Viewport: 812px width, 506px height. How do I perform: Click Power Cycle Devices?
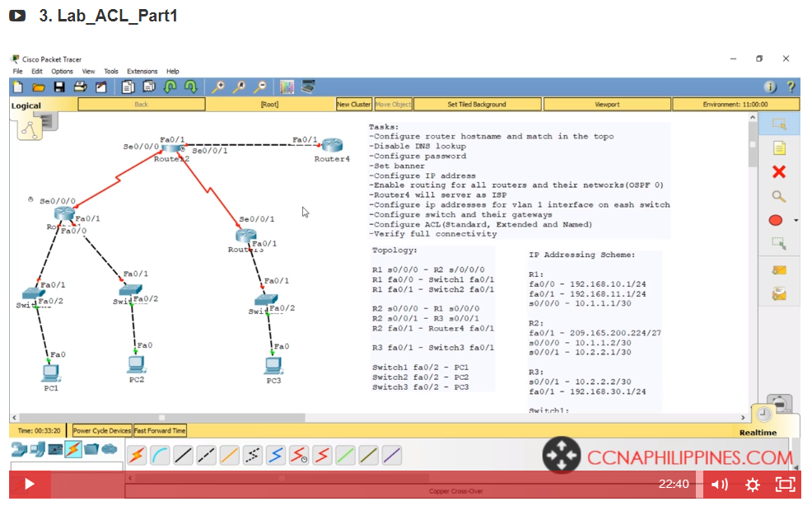[102, 431]
